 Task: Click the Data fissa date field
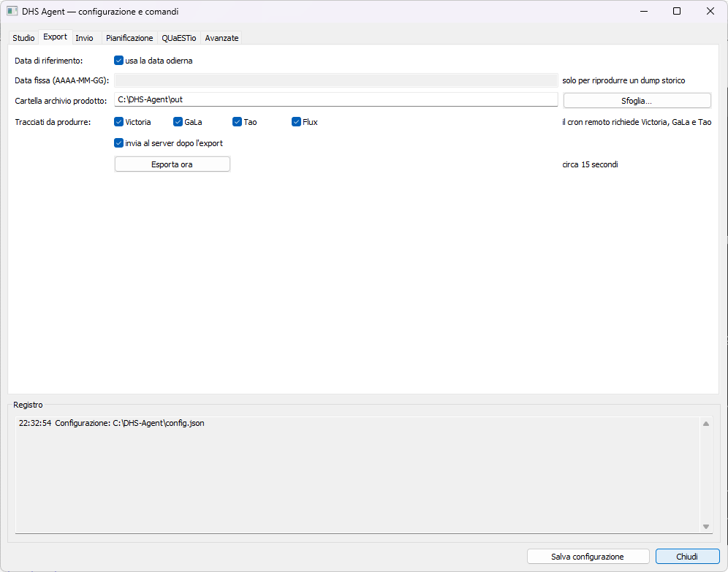coord(336,80)
